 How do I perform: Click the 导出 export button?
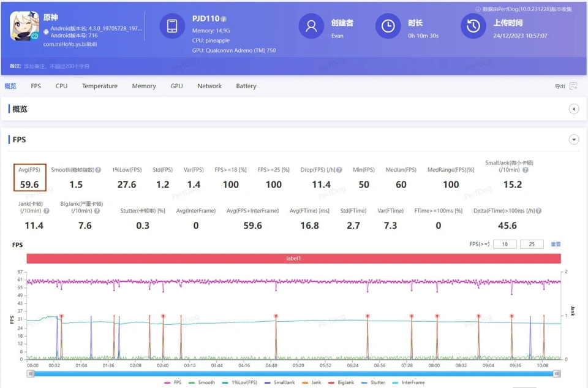click(560, 86)
